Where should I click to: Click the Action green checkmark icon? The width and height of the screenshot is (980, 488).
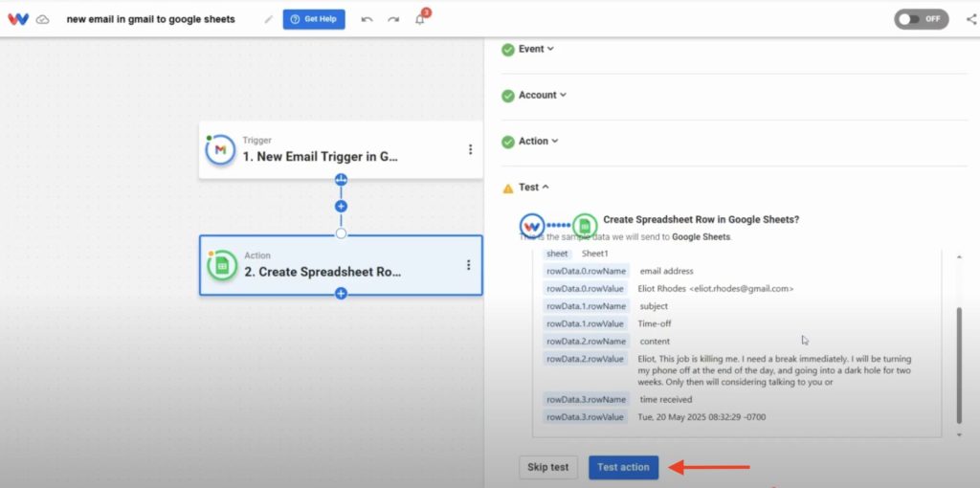507,142
